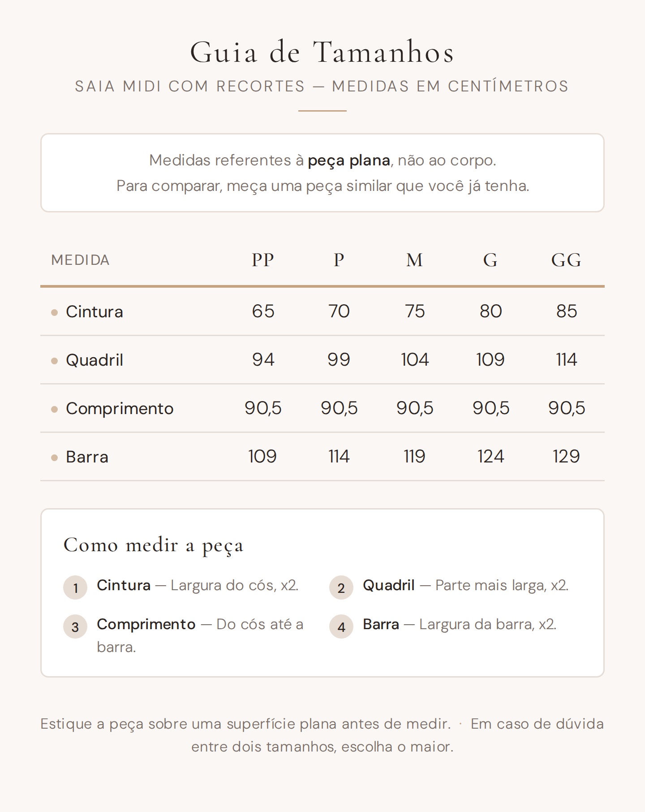This screenshot has width=645, height=812.
Task: Click the Cintura value 65 for size PP
Action: coord(263,311)
